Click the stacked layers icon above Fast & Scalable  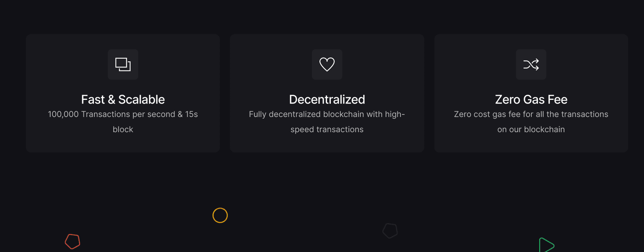(x=123, y=65)
